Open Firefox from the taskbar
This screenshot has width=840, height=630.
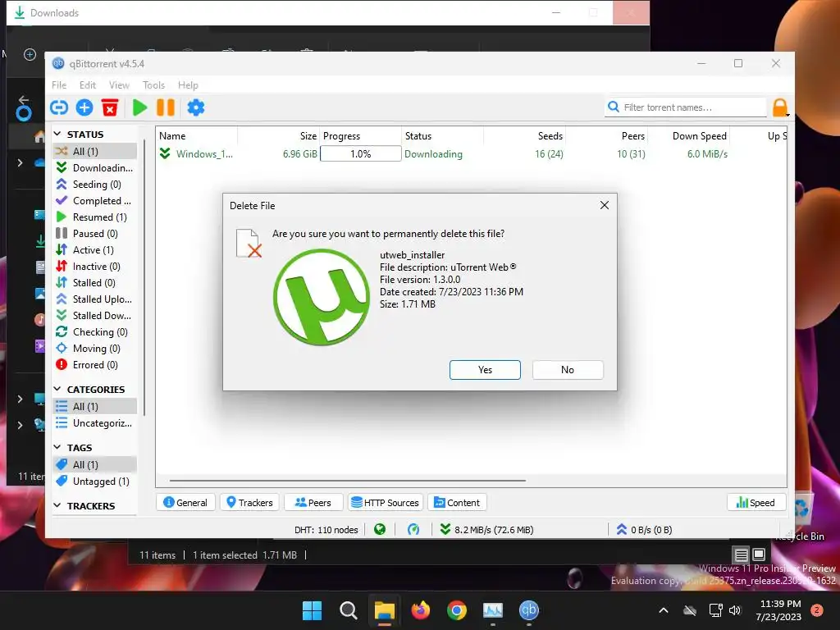coord(421,610)
